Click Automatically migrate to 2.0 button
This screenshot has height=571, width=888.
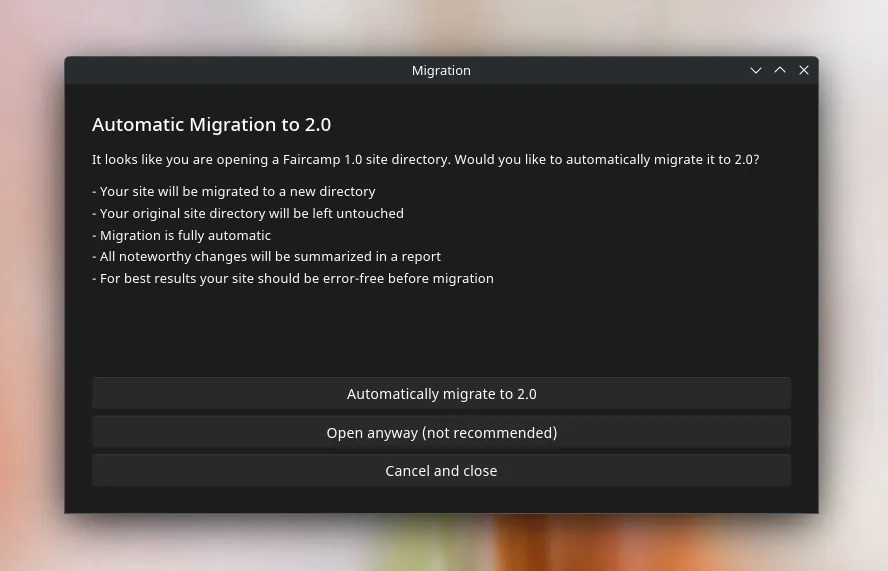[441, 394]
